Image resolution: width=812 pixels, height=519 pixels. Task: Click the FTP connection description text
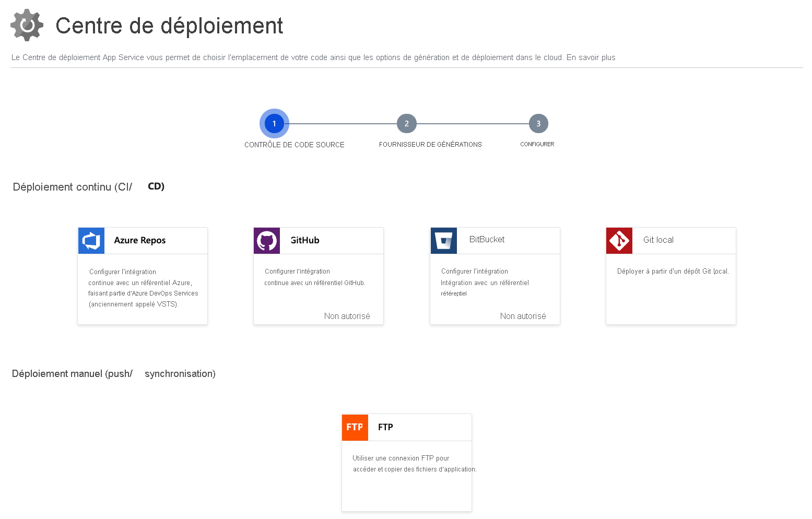click(x=415, y=464)
